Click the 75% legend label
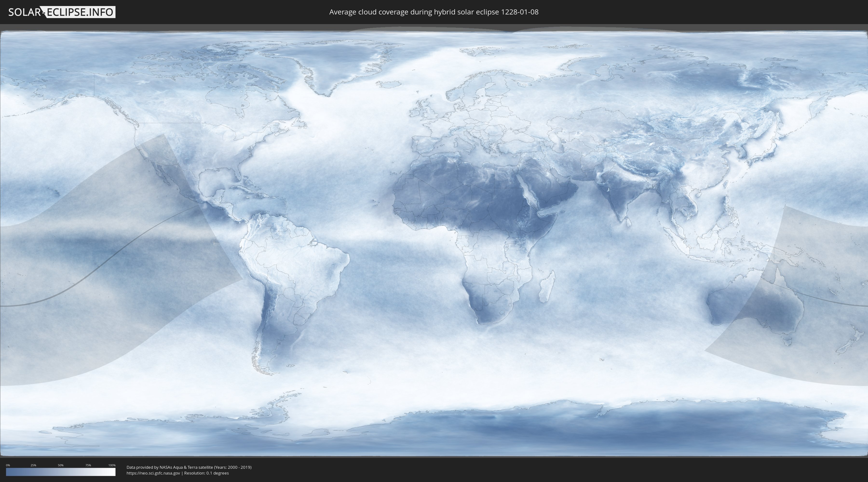This screenshot has height=482, width=868. click(88, 465)
